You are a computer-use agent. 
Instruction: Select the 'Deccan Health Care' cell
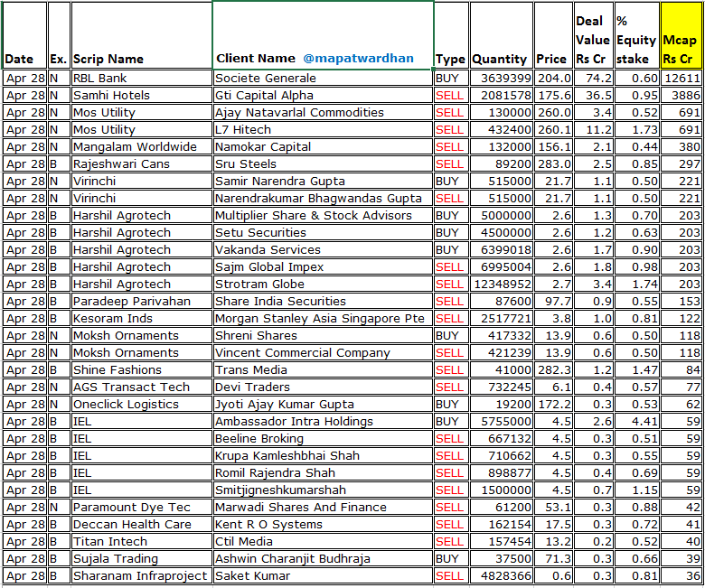141,524
